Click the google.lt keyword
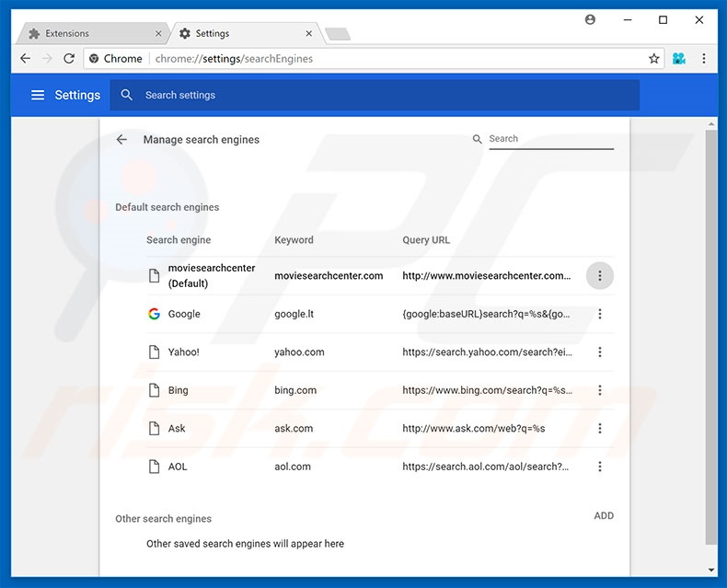 294,314
